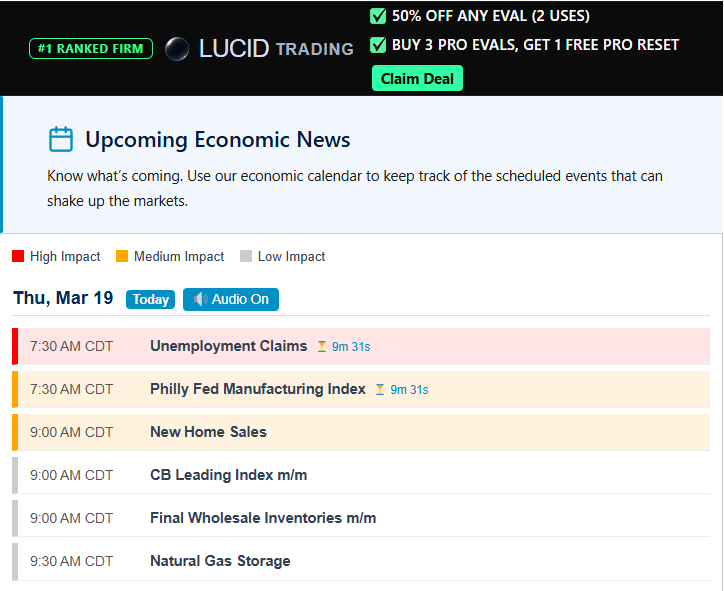Click the economic calendar description paragraph
Viewport: 724px width, 591px height.
(x=355, y=188)
